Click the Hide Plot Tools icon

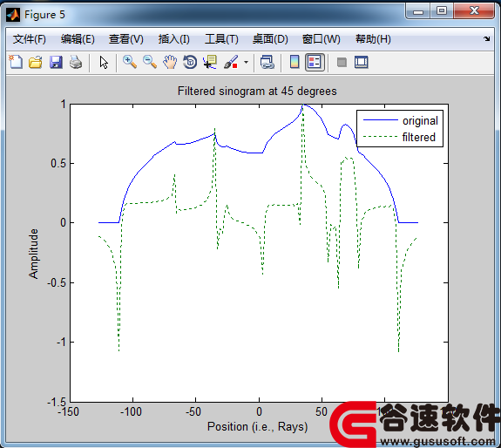(342, 62)
